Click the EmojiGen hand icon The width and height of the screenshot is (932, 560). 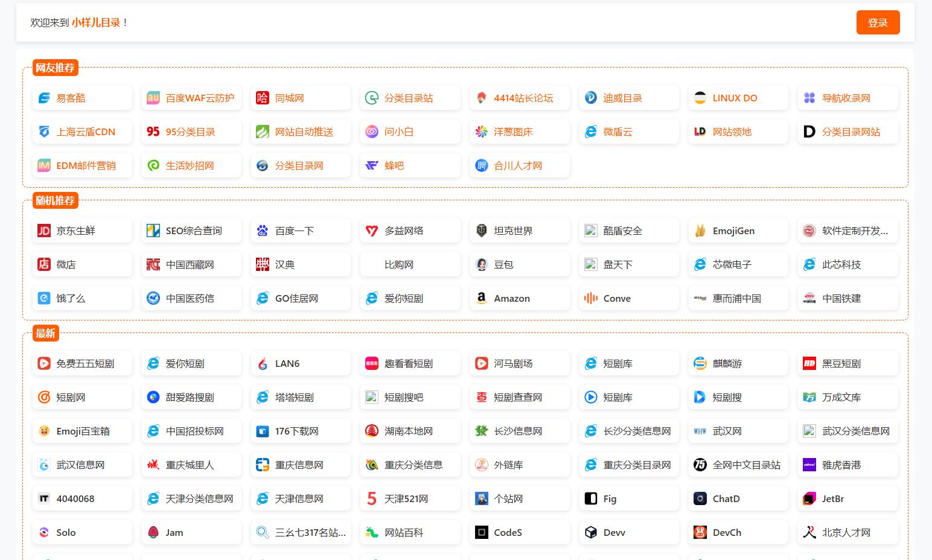[x=700, y=231]
